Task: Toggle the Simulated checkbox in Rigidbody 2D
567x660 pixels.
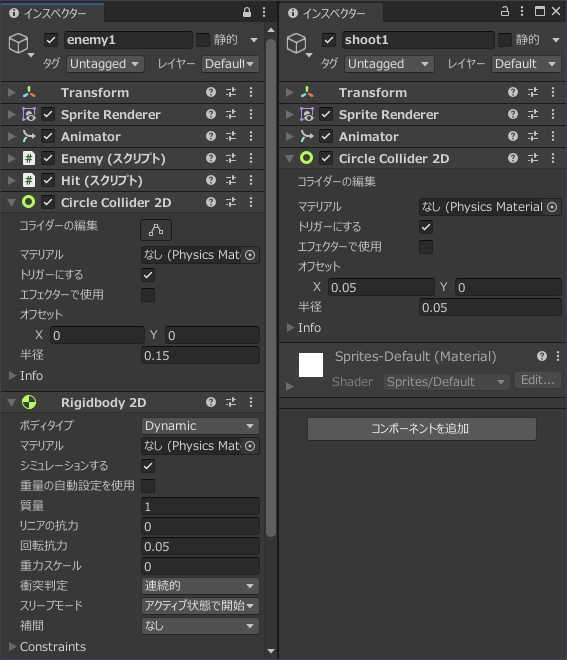Action: click(148, 466)
